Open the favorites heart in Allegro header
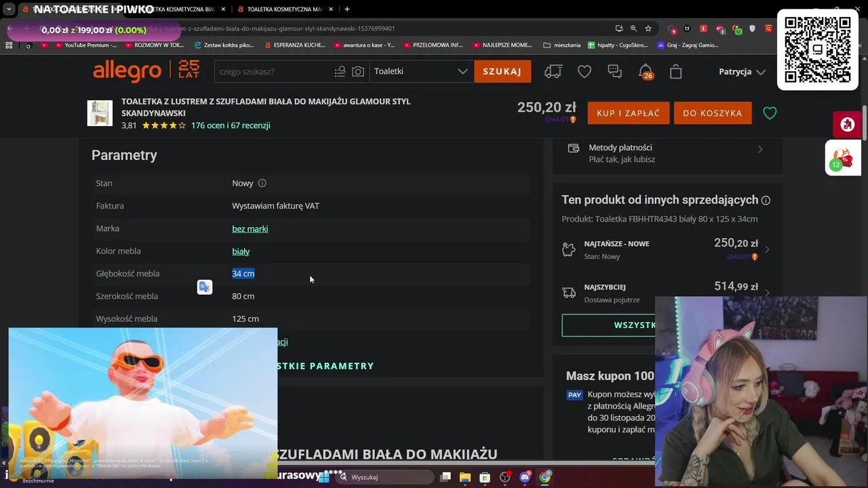 pyautogui.click(x=585, y=71)
